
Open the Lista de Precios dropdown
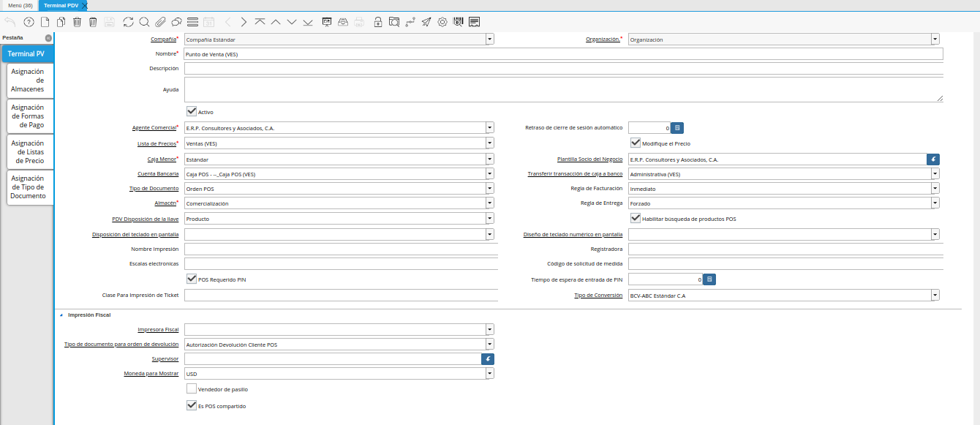[x=489, y=143]
